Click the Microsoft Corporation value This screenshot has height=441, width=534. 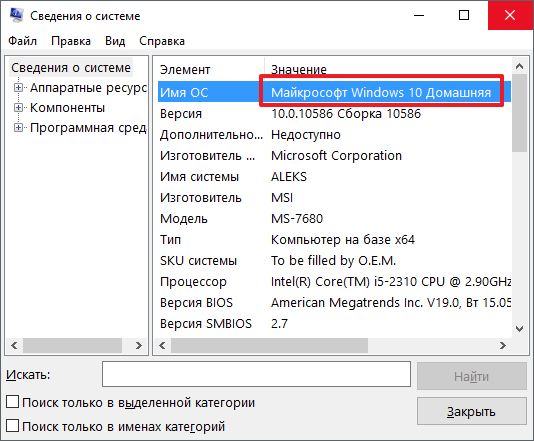tap(336, 156)
